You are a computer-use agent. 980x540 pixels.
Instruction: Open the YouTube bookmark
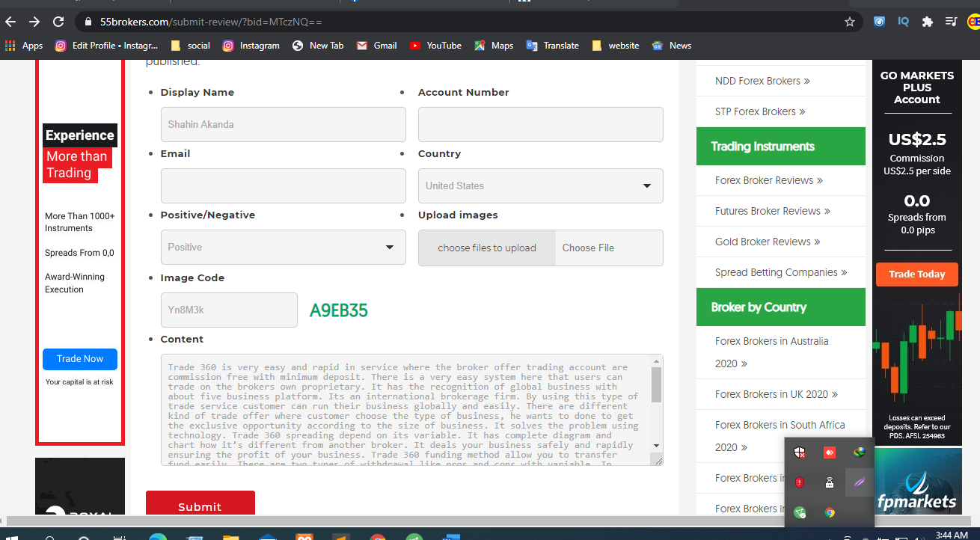(x=435, y=46)
